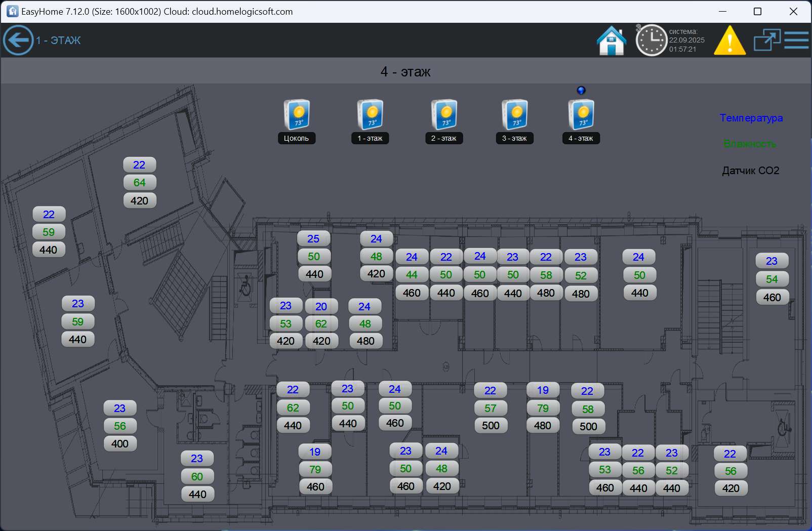Open the hamburger menu
812x531 pixels.
coord(797,40)
